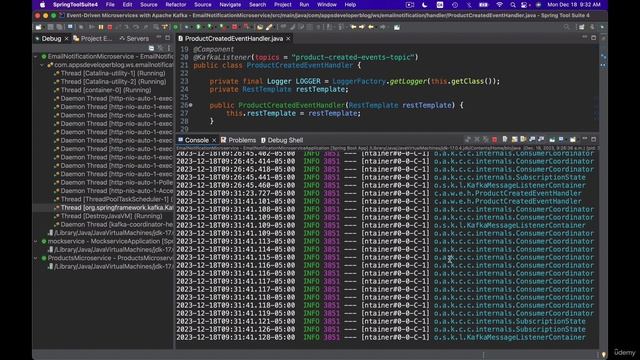640x360 pixels.
Task: Click the Tip of the Day lightbulb in status bar
Action: 603,354
